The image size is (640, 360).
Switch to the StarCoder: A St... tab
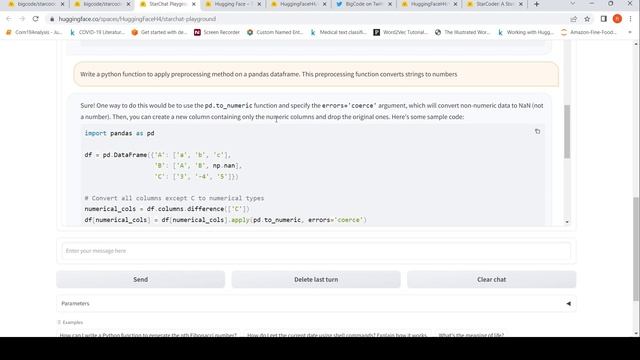point(495,4)
